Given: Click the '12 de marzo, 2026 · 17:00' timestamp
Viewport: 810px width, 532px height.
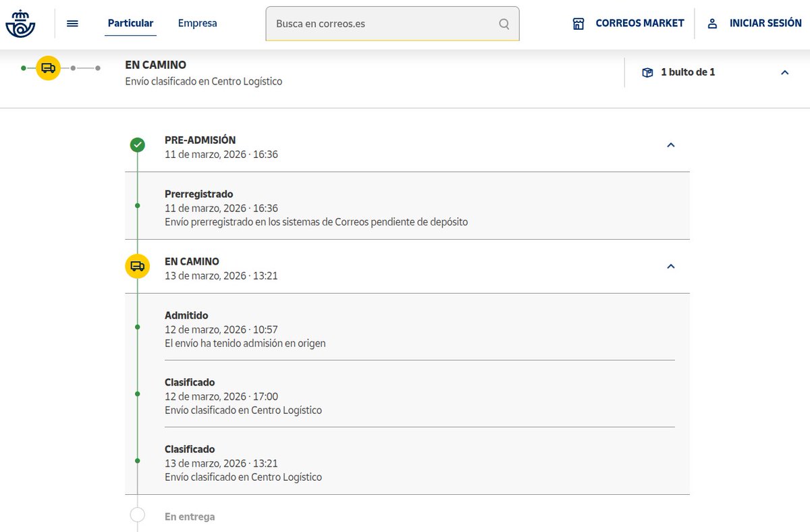Looking at the screenshot, I should pyautogui.click(x=221, y=396).
